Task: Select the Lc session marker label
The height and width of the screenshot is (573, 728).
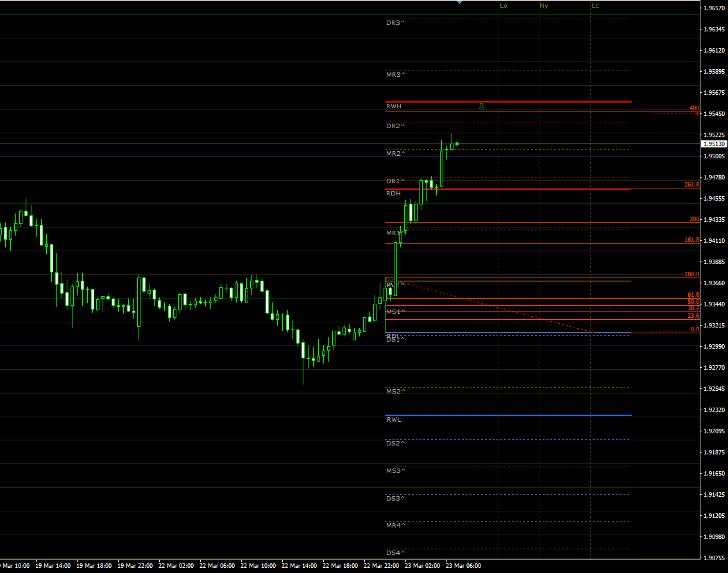Action: tap(595, 6)
